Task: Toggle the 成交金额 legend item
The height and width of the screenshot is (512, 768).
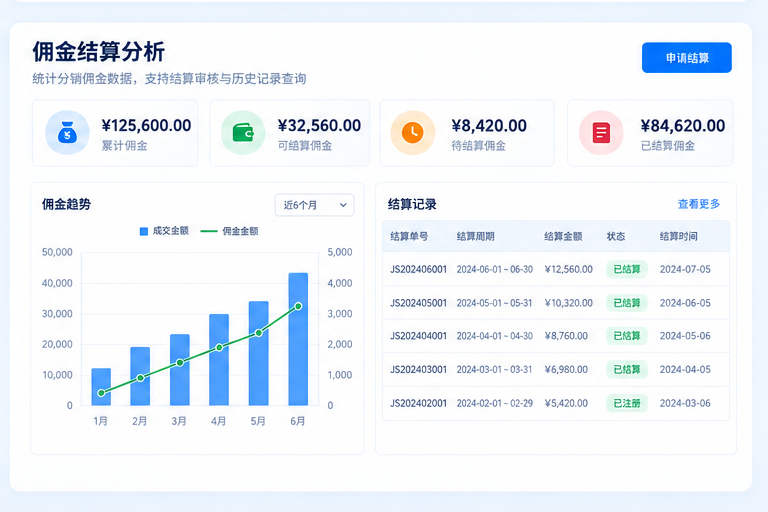Action: (x=164, y=231)
